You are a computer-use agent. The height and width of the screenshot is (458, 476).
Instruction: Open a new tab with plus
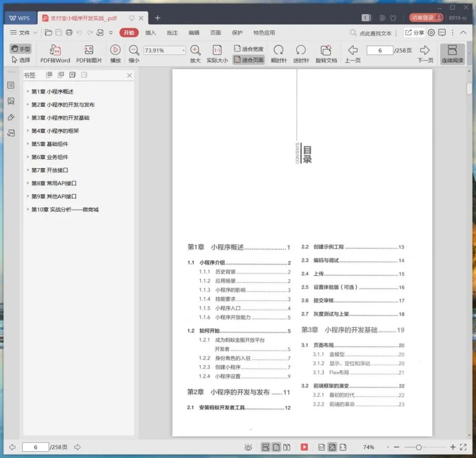point(157,18)
